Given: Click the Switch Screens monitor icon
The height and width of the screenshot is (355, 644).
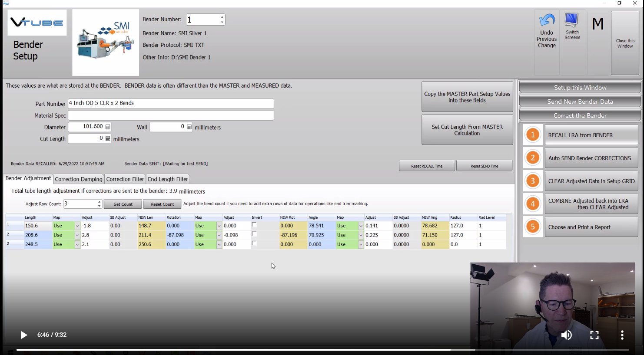Looking at the screenshot, I should click(x=572, y=20).
